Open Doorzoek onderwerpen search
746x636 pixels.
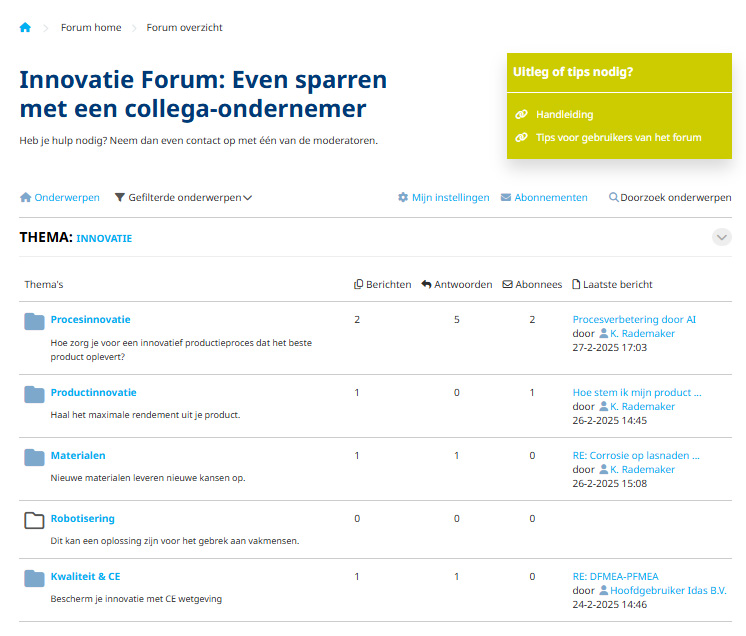pos(670,198)
